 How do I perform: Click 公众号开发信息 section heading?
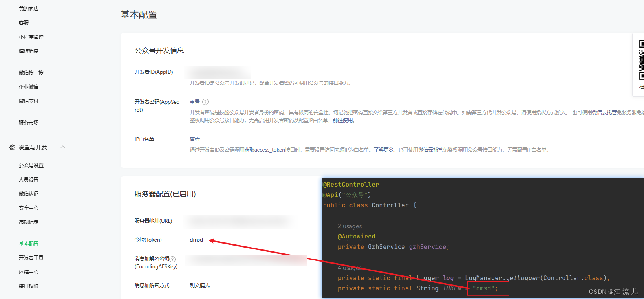point(159,51)
